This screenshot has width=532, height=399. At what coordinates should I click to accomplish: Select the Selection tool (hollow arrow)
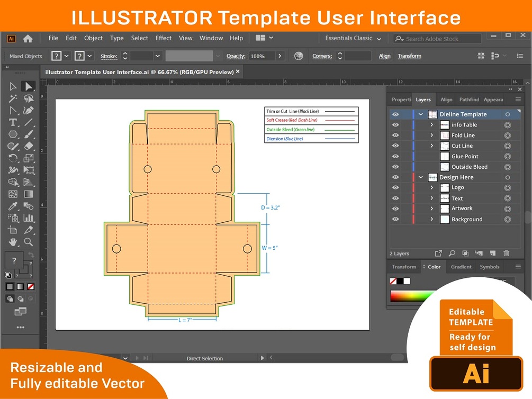(13, 86)
